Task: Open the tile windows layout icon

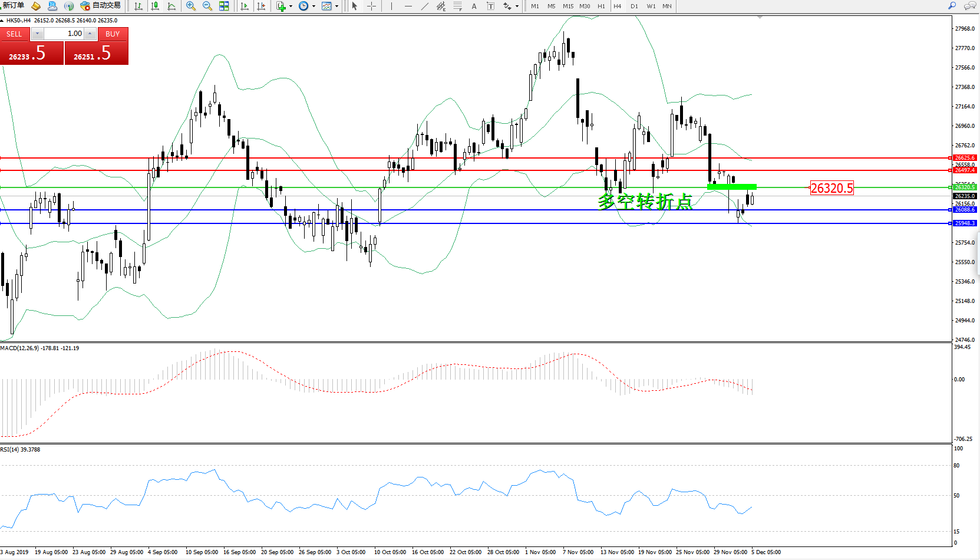Action: (x=224, y=6)
